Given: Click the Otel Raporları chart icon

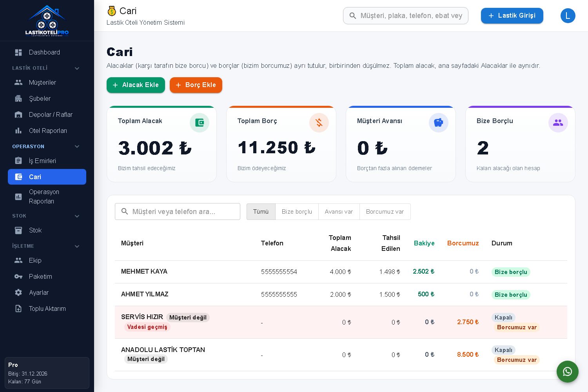Looking at the screenshot, I should (18, 131).
